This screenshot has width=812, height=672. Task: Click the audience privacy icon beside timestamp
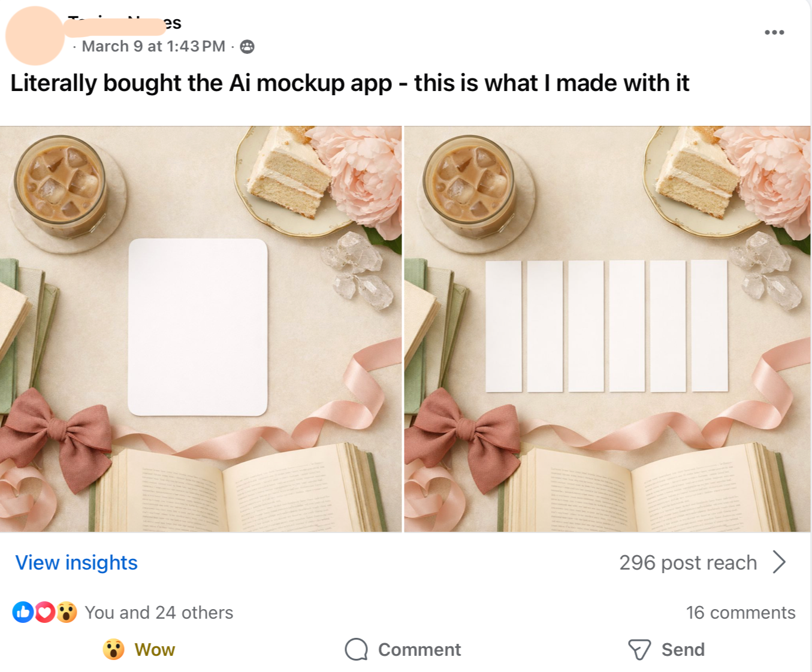(x=247, y=47)
